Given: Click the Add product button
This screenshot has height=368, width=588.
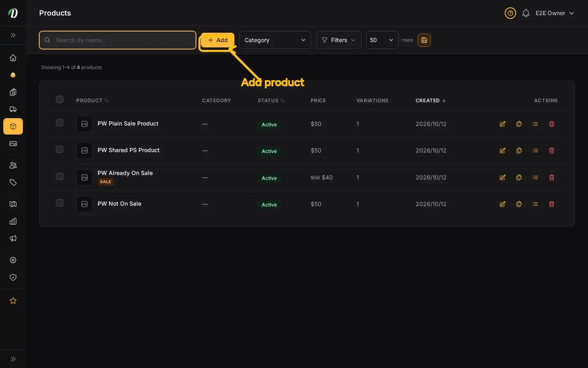Looking at the screenshot, I should click(x=217, y=40).
